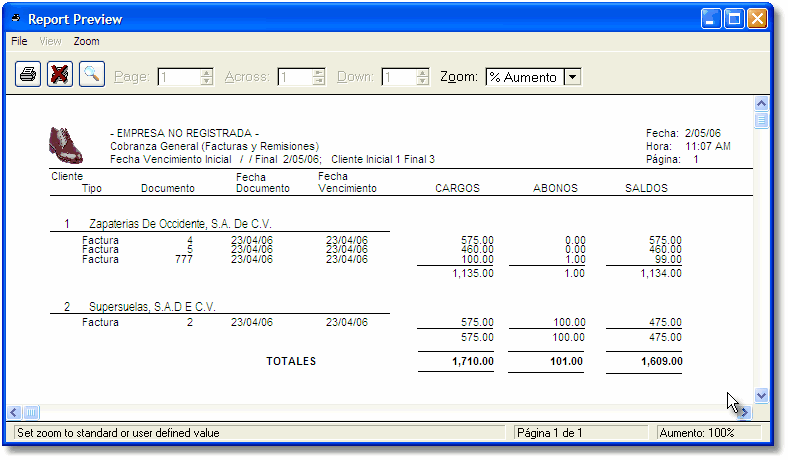
Task: Open the File menu
Action: [19, 41]
